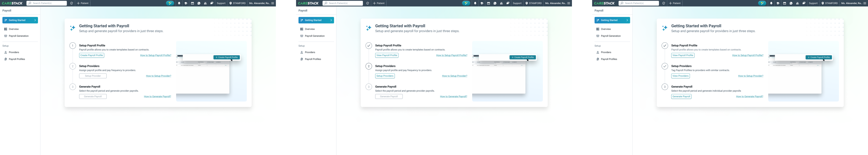
Task: Click the CareStack logo in the middle screen
Action: point(308,3)
